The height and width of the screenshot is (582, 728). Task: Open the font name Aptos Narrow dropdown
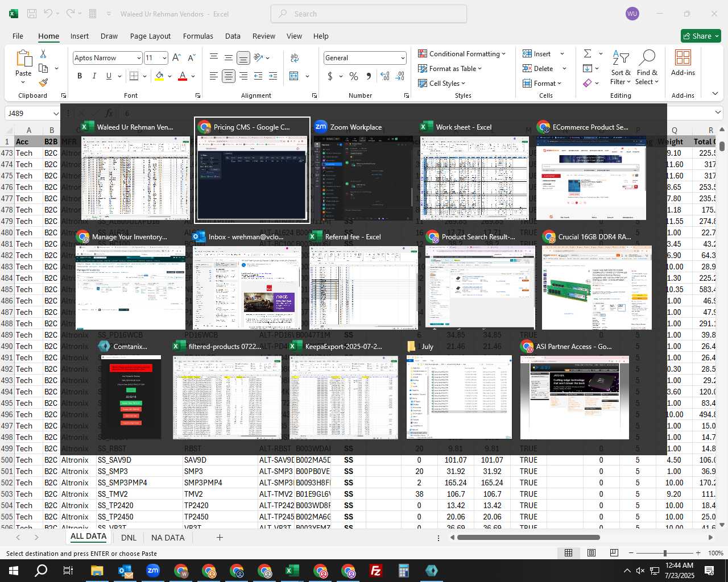point(139,58)
